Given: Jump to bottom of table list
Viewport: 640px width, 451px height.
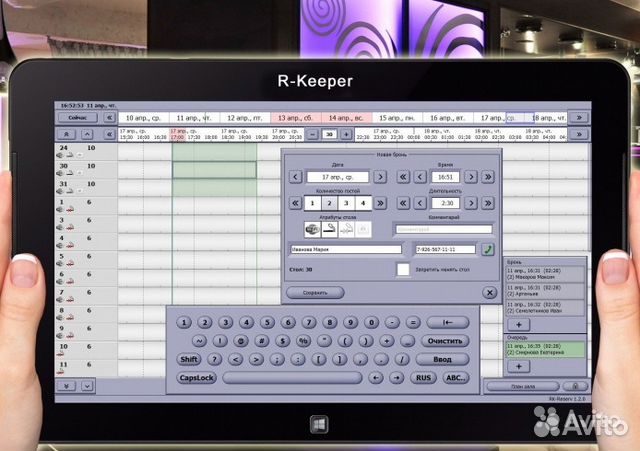Looking at the screenshot, I should click(x=67, y=386).
